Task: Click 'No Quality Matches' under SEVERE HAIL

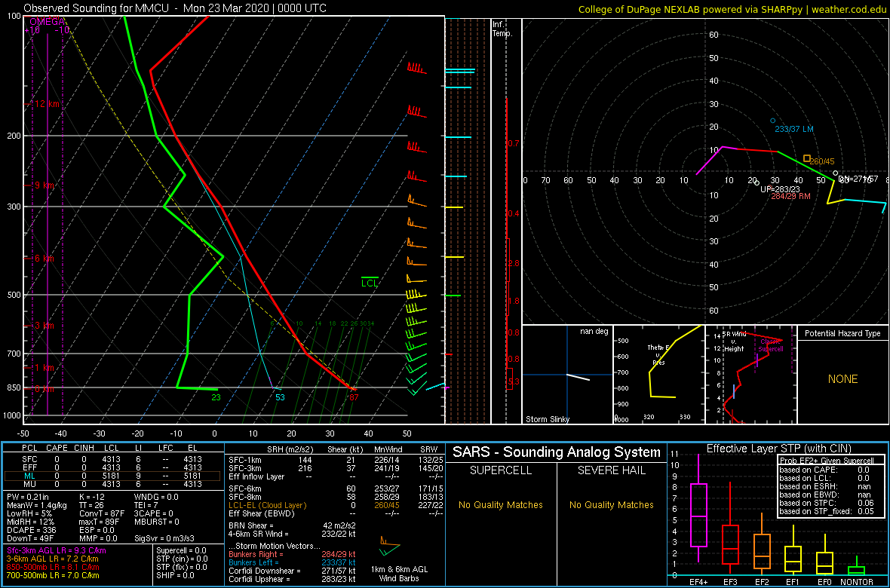Action: 611,505
